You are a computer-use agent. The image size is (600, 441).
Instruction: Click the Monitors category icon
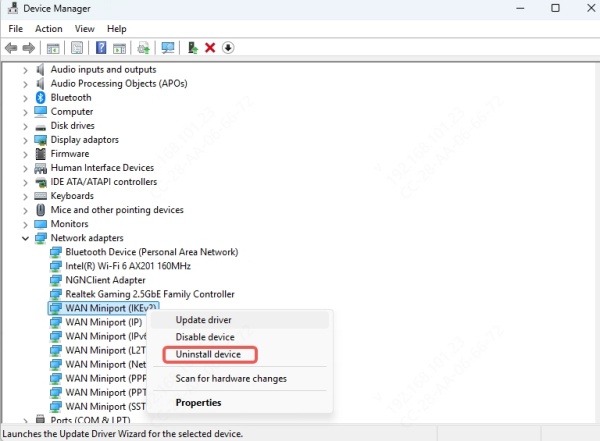[x=41, y=224]
